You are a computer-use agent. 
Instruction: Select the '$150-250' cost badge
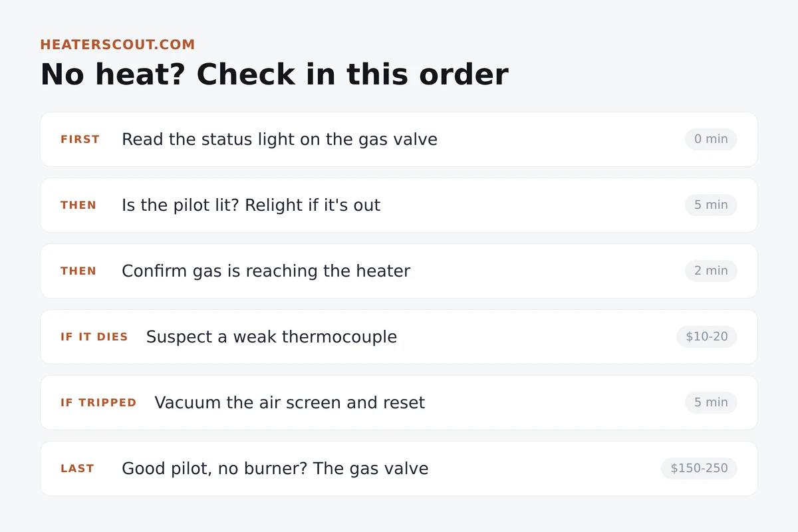point(699,468)
